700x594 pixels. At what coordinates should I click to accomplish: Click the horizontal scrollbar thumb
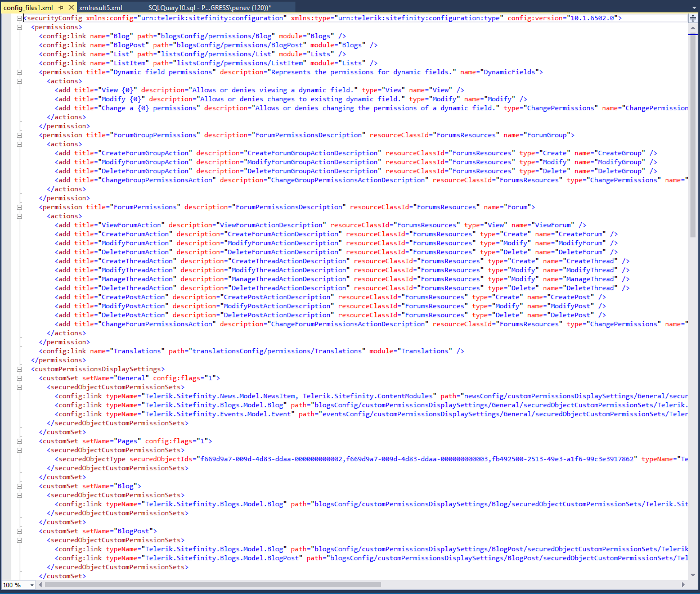213,585
